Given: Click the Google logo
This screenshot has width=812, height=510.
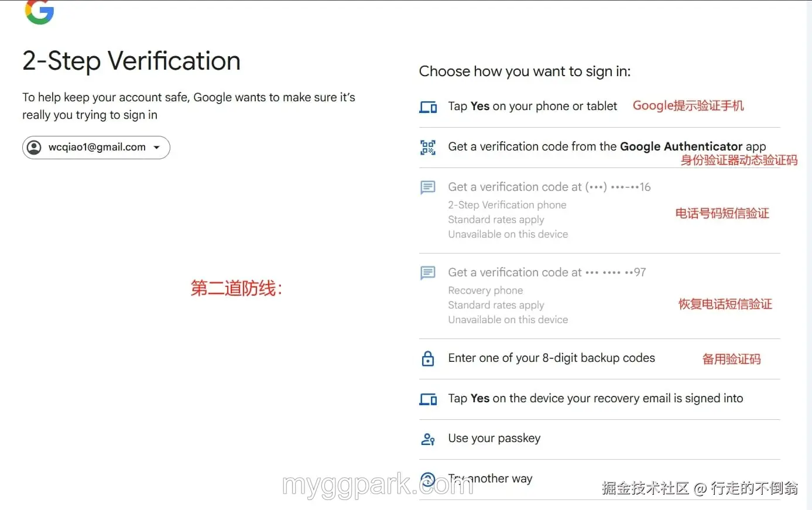Looking at the screenshot, I should point(39,12).
